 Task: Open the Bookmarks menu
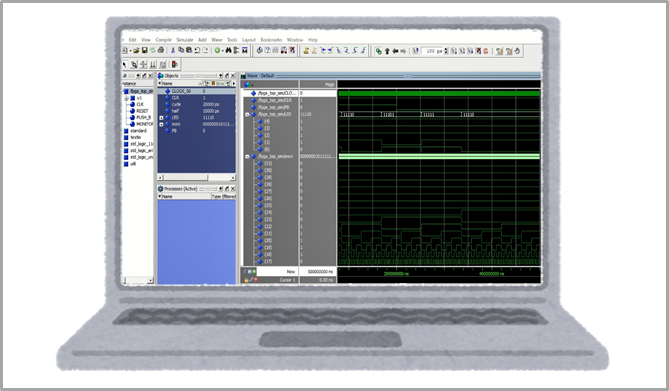coord(271,40)
